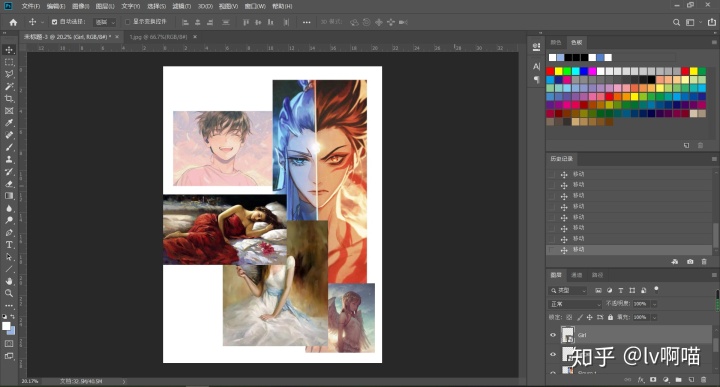
Task: Select the Eraser tool
Action: (9, 184)
